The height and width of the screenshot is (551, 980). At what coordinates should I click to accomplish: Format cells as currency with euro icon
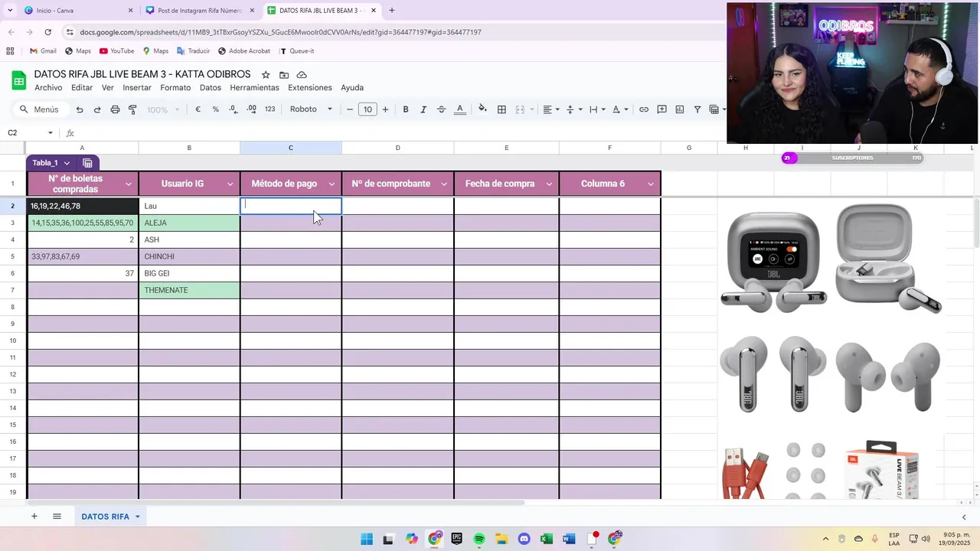click(198, 109)
